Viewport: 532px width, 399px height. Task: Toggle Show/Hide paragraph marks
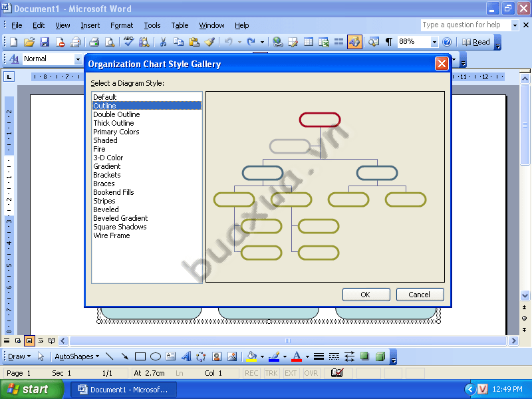389,42
